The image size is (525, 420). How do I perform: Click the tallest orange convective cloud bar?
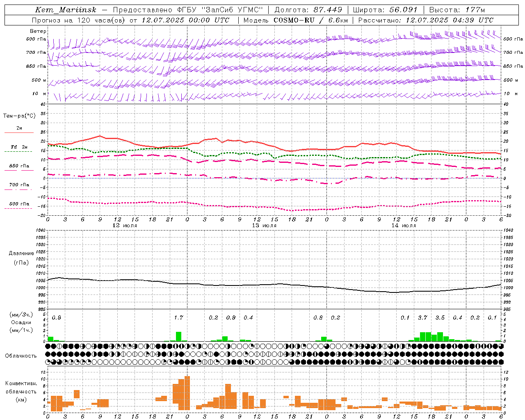point(187,393)
